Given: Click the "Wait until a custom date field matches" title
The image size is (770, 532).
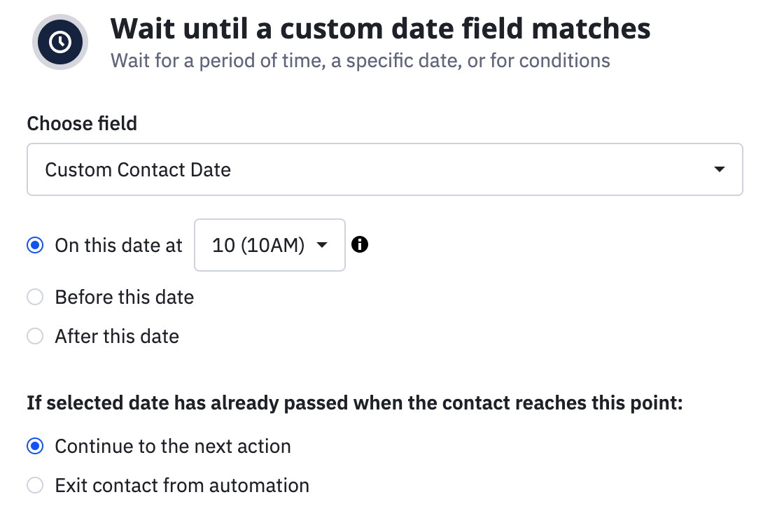Looking at the screenshot, I should 380,29.
